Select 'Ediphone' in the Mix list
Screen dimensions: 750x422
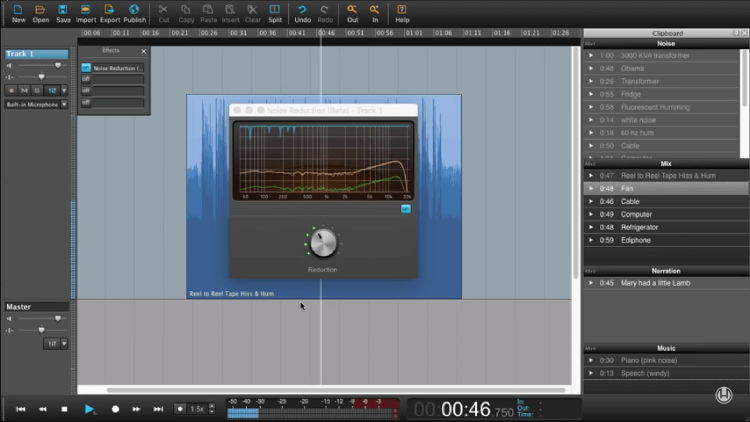[x=666, y=240]
